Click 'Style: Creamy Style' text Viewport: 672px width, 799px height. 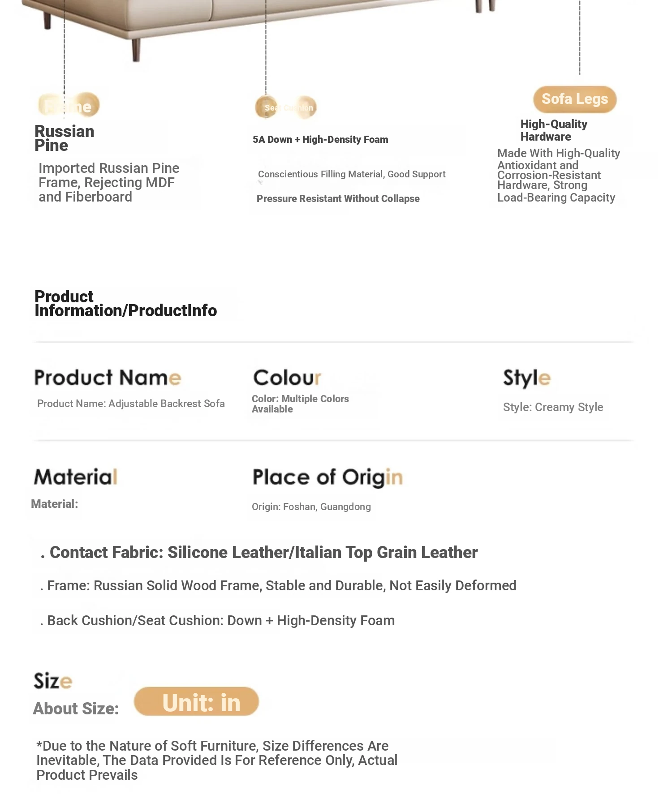(x=553, y=407)
